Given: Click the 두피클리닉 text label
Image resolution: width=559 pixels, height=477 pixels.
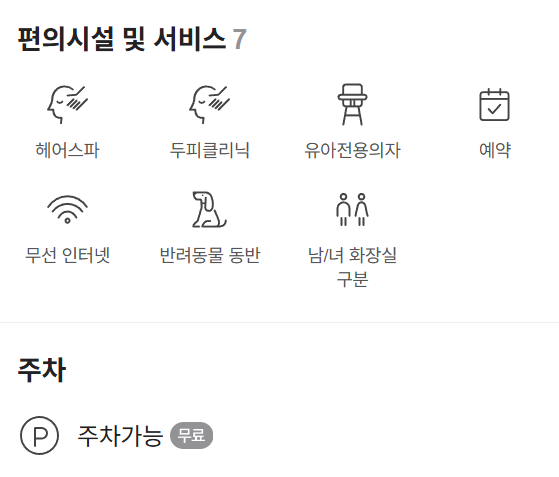Looking at the screenshot, I should point(210,150).
